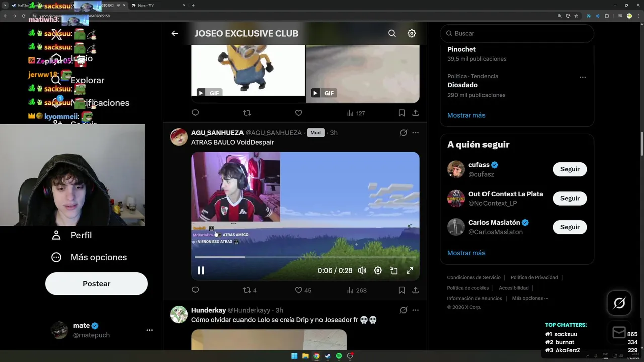Like the minion GIF post
This screenshot has height=362, width=644.
[298, 113]
